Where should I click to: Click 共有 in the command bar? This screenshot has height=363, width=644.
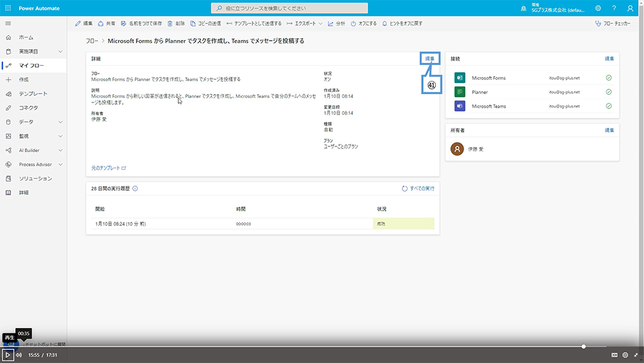pyautogui.click(x=106, y=23)
